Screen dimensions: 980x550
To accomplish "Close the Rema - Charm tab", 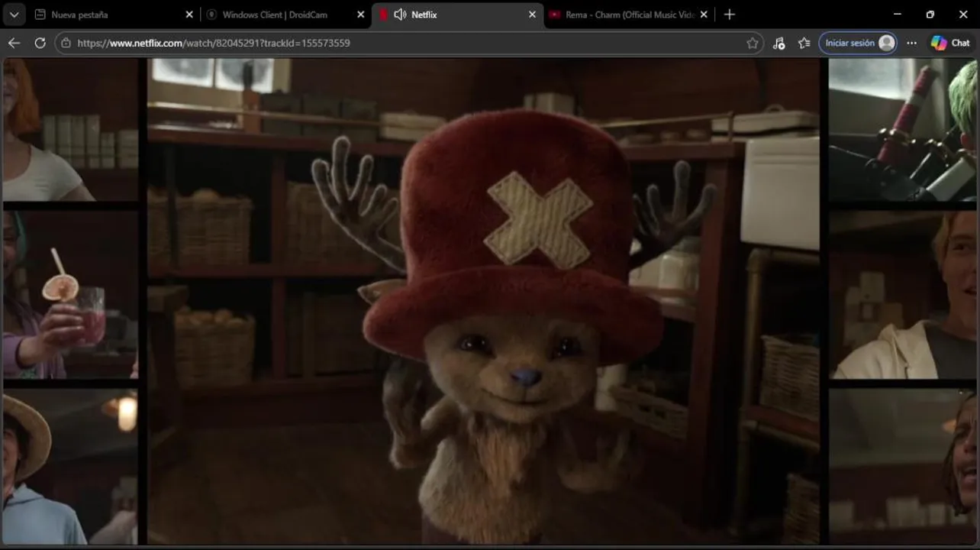I will click(704, 15).
